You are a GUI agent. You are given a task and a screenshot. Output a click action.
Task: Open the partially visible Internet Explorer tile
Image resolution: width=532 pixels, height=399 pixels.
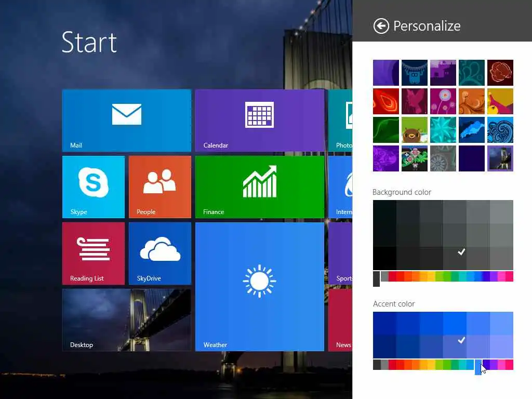[x=340, y=187]
